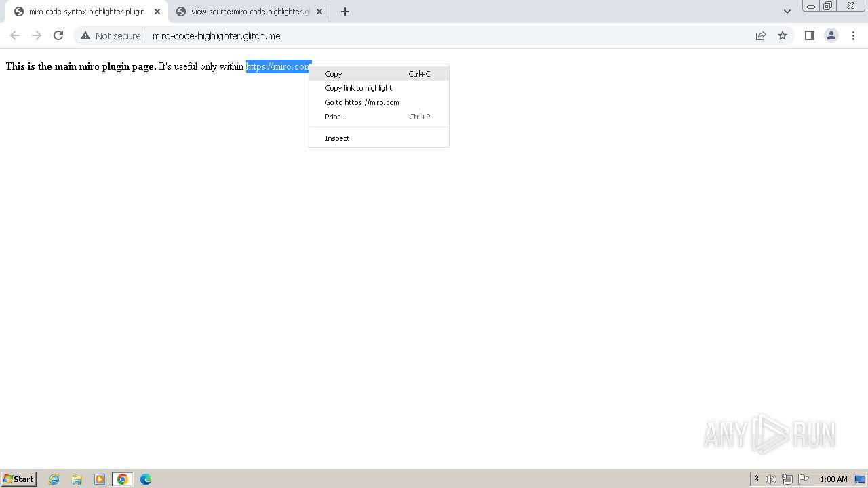Expand the tab search dropdown arrow
This screenshot has width=868, height=488.
(787, 12)
